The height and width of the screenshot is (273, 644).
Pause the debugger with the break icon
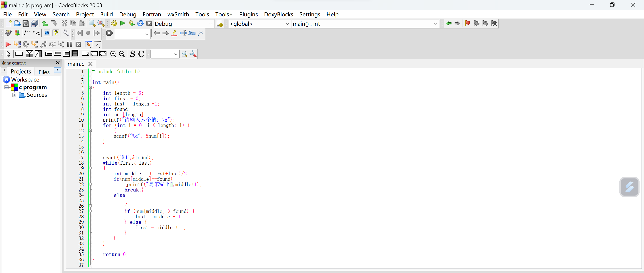[x=70, y=44]
